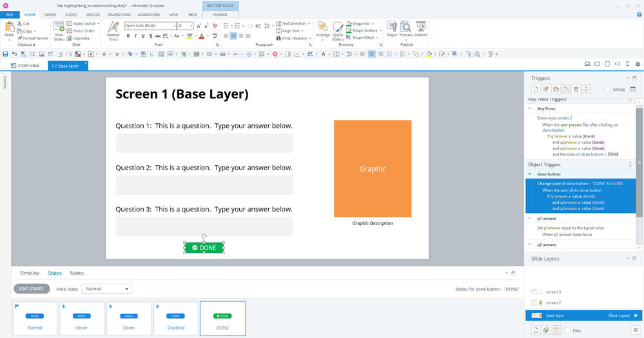Click the Format Painter tool
The image size is (644, 338).
(35, 38)
